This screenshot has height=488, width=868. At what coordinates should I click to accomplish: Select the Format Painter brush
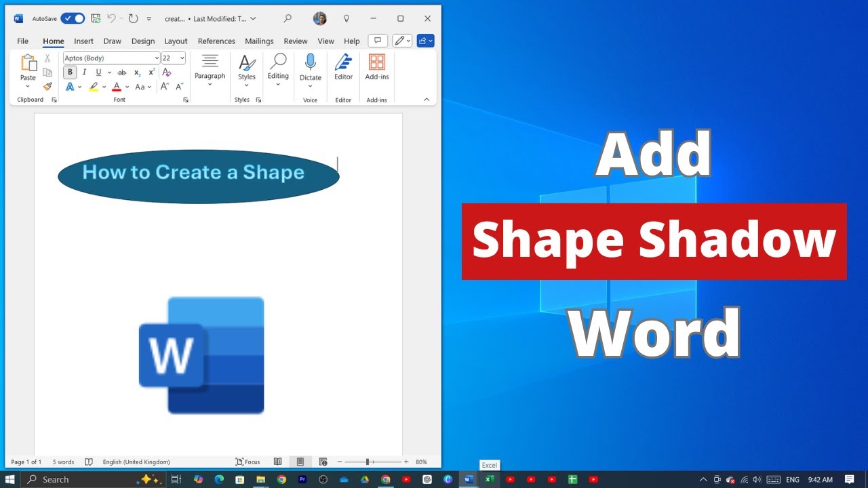pyautogui.click(x=47, y=86)
